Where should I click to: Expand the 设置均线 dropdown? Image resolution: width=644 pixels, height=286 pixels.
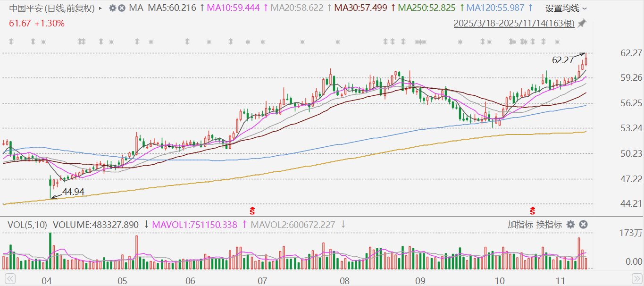(x=566, y=8)
